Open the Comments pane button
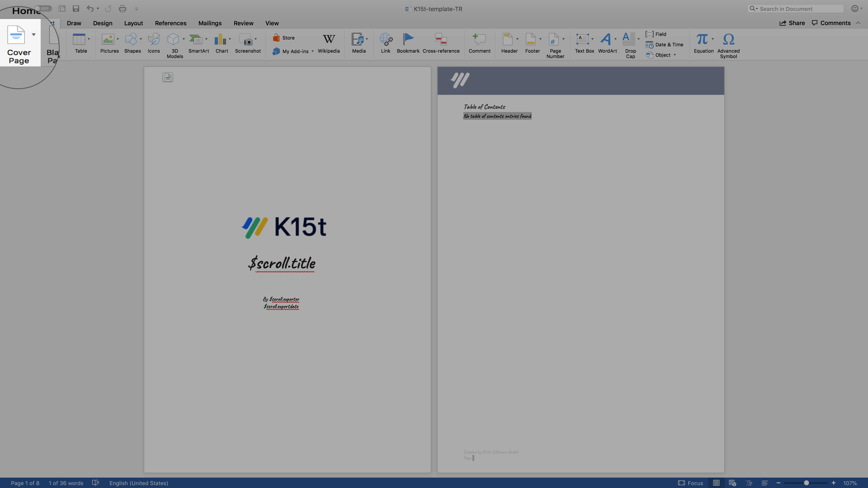 [x=831, y=23]
